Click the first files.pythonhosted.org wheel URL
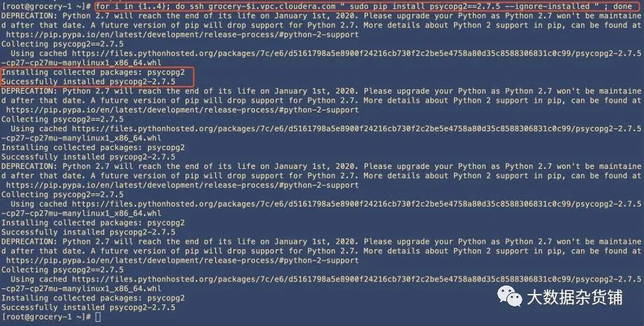Screen dimensions: 644x326 click(356, 53)
